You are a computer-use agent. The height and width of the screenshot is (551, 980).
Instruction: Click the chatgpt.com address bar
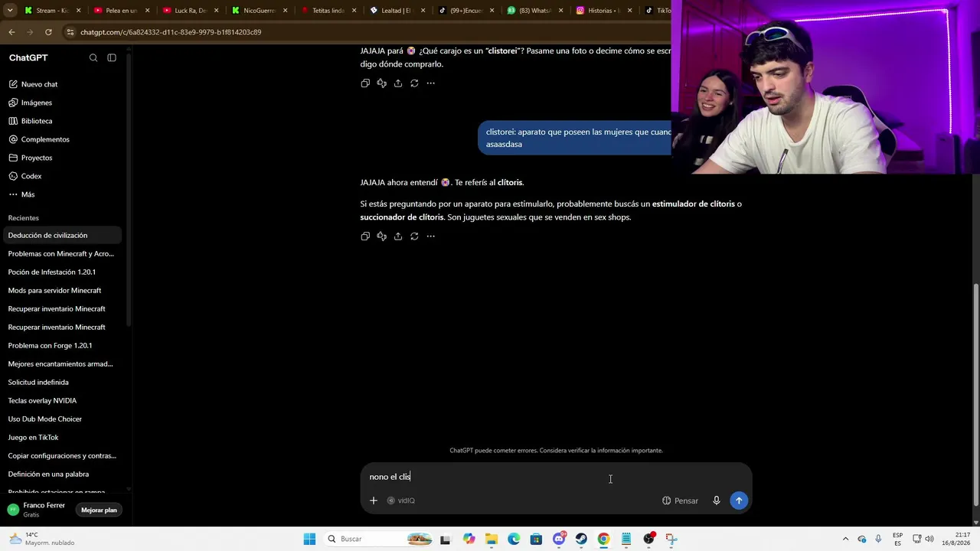(367, 32)
